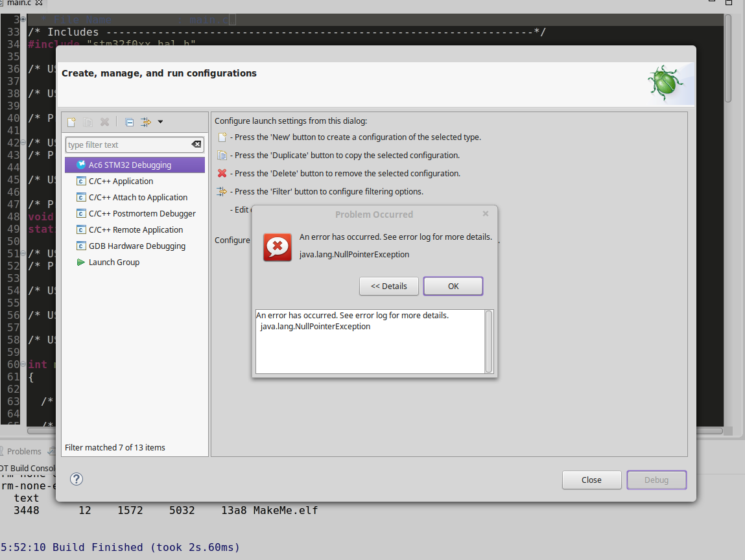The height and width of the screenshot is (560, 745).
Task: Click the help question mark icon
Action: point(77,480)
